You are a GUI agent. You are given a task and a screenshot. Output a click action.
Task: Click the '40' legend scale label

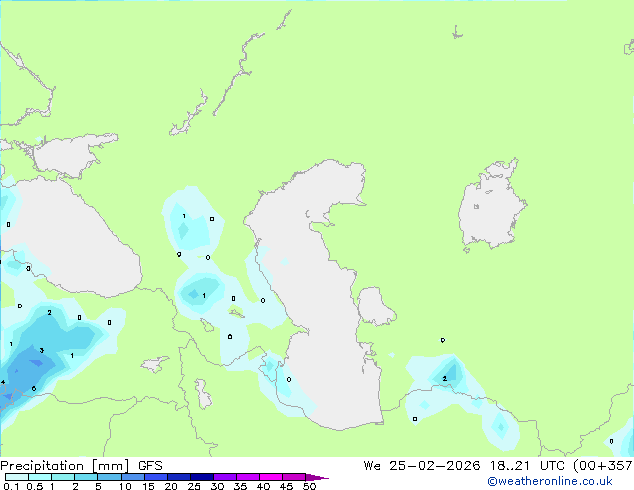point(263,486)
